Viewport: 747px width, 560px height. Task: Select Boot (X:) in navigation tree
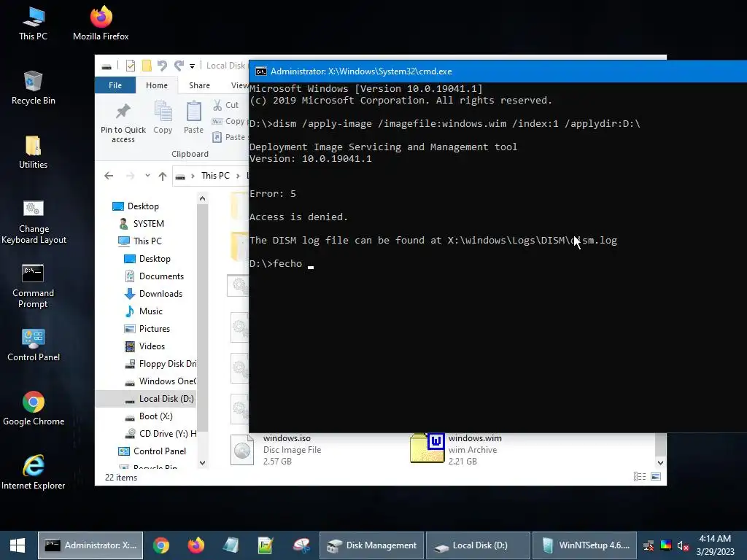(x=148, y=416)
